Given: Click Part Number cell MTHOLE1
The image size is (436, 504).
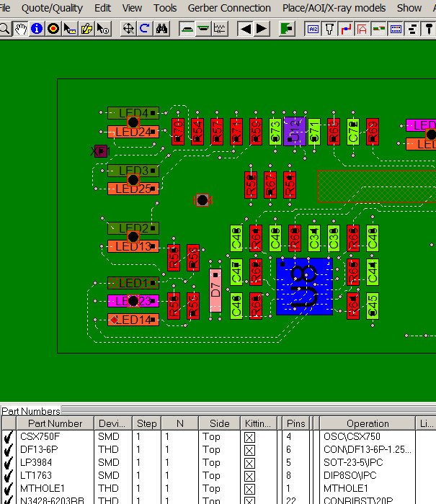Looking at the screenshot, I should [42, 489].
